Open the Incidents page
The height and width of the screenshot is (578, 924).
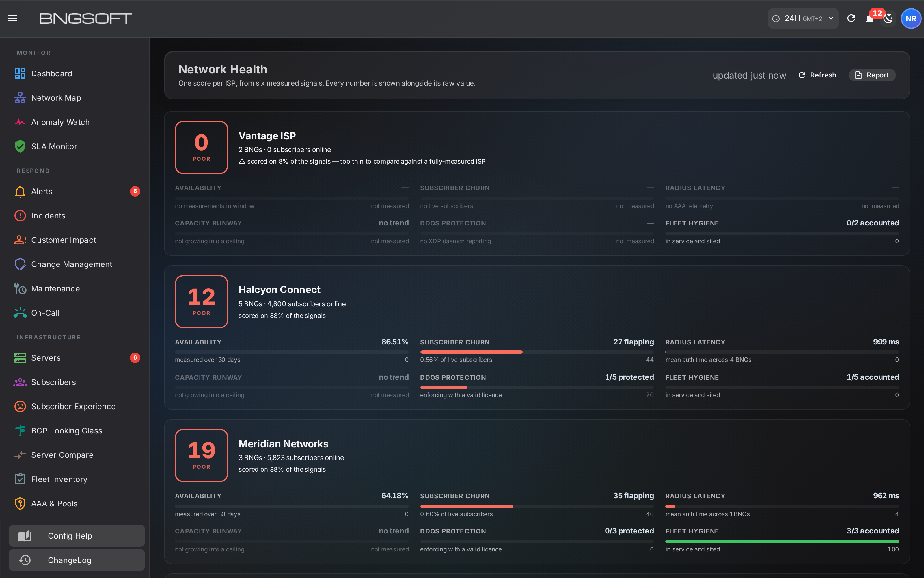pyautogui.click(x=75, y=216)
